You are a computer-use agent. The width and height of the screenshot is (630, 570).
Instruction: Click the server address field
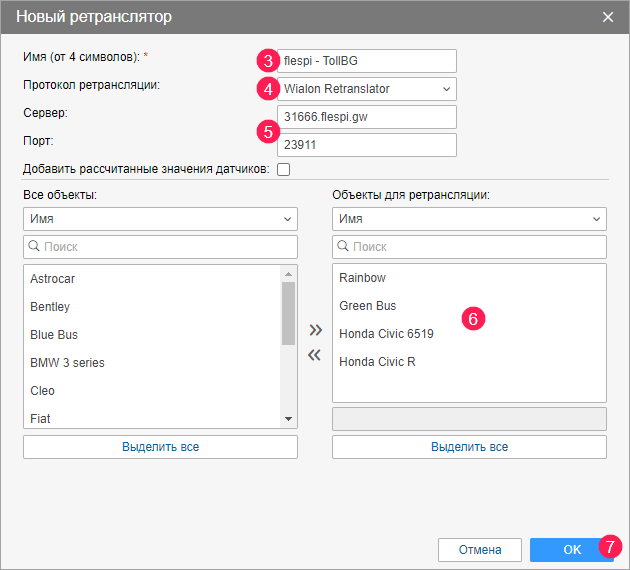point(366,117)
